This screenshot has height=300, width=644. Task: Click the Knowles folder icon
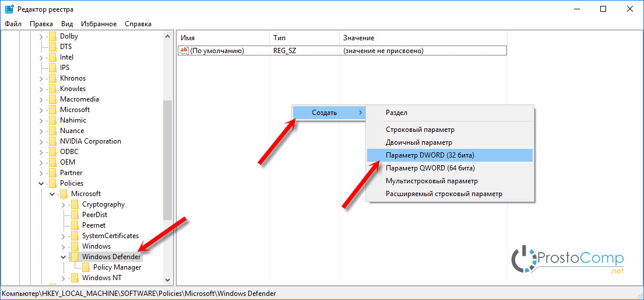pyautogui.click(x=52, y=89)
